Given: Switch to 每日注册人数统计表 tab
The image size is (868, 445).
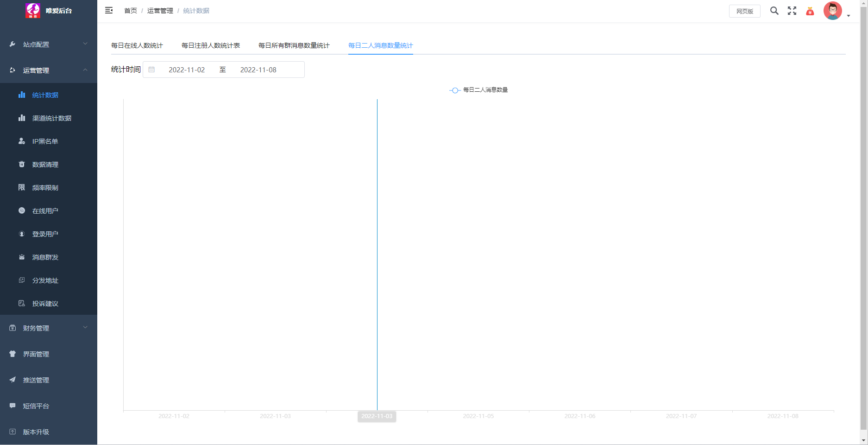Looking at the screenshot, I should pyautogui.click(x=210, y=45).
